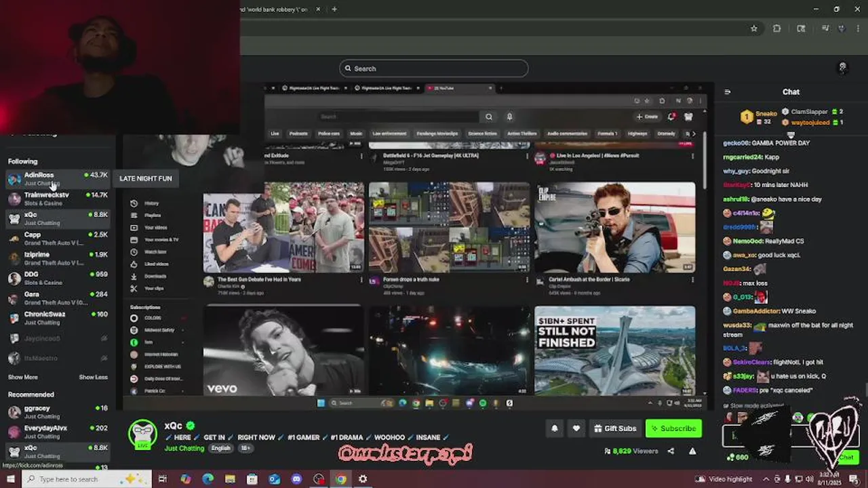Open Gara channel in the sidebar
Viewport: 868px width, 488px height.
(58, 298)
